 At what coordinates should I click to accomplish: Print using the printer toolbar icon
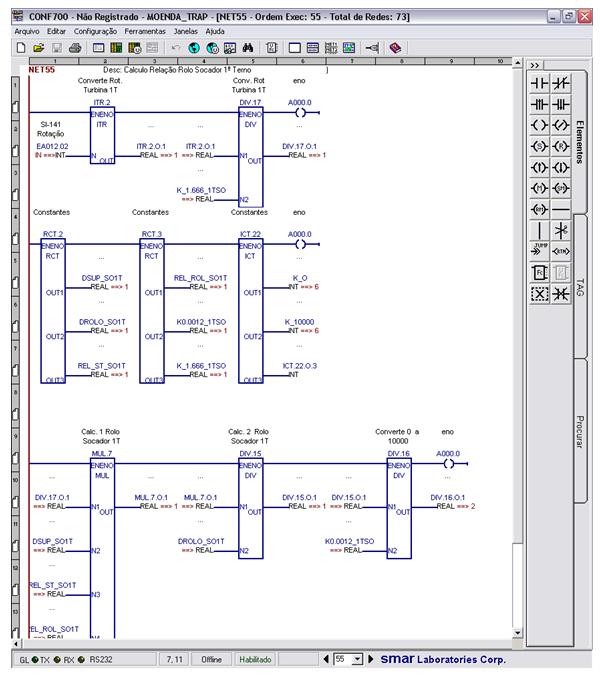point(75,48)
